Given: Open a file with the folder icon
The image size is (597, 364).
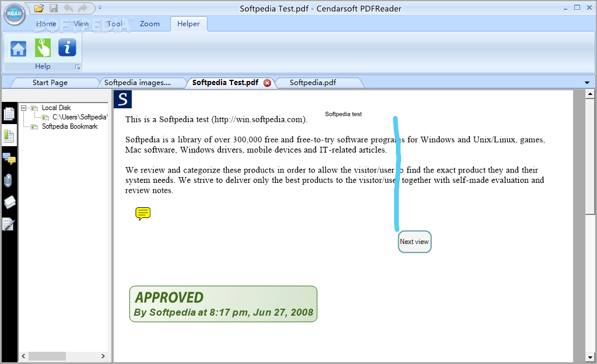Looking at the screenshot, I should pos(39,8).
